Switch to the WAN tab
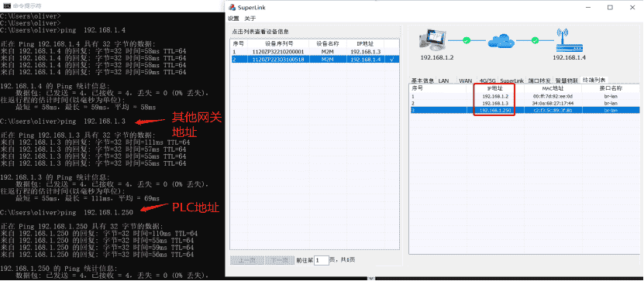 tap(465, 81)
